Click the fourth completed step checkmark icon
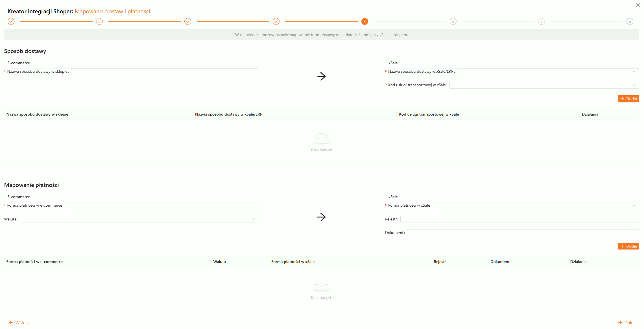Viewport: 644px width, 329px height. pyautogui.click(x=276, y=21)
